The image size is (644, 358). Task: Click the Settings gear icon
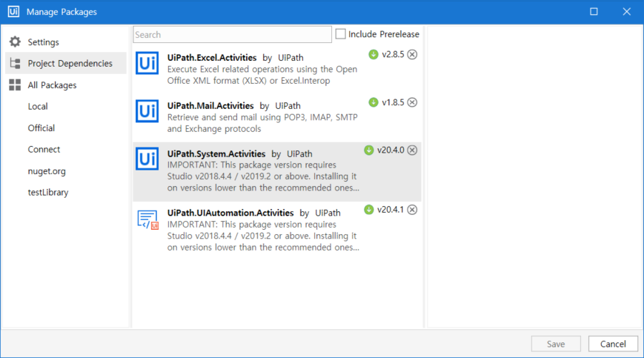coord(15,42)
